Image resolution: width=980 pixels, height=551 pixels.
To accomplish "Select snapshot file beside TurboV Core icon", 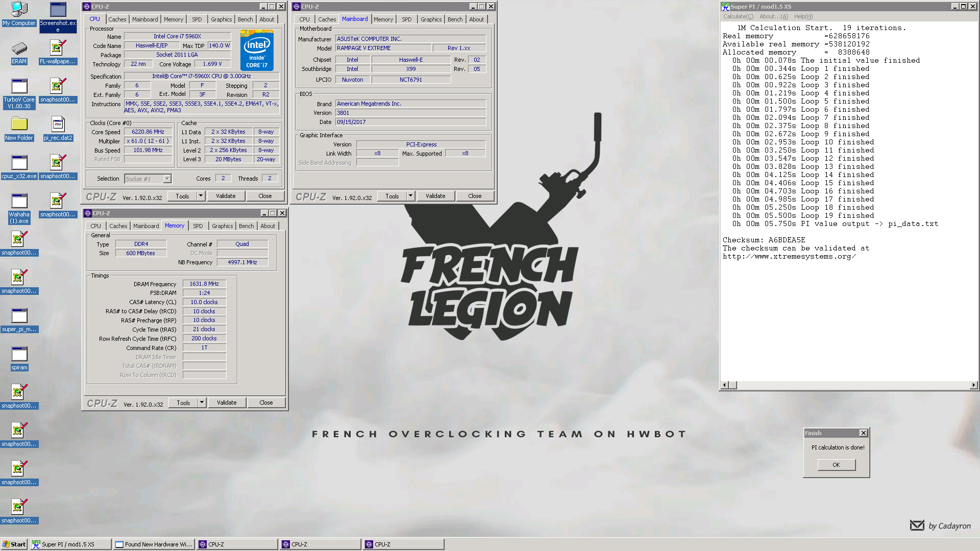I will coord(58,91).
